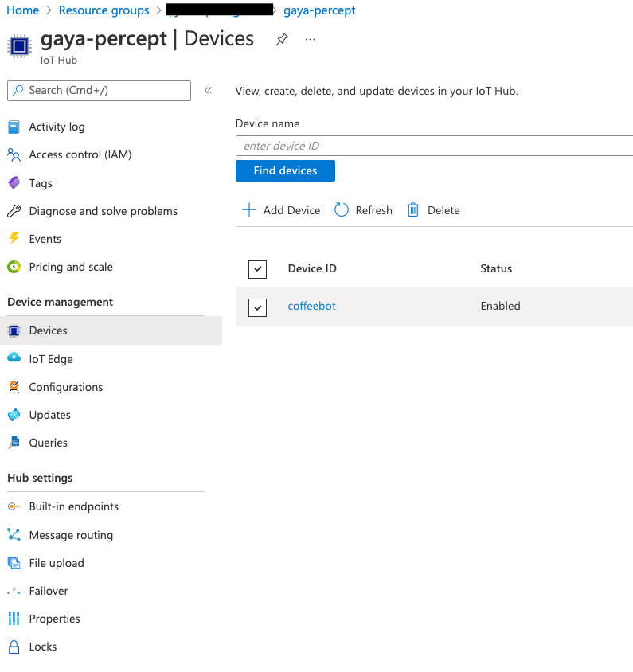Open Access control (IAM)

[x=80, y=154]
